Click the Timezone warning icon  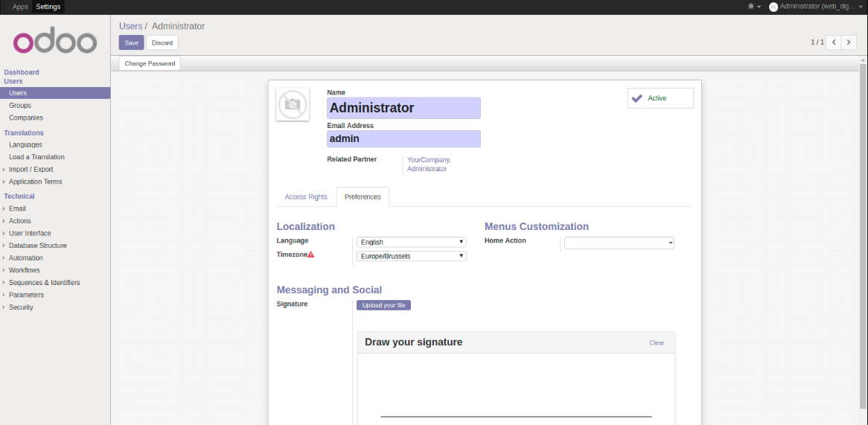(311, 255)
